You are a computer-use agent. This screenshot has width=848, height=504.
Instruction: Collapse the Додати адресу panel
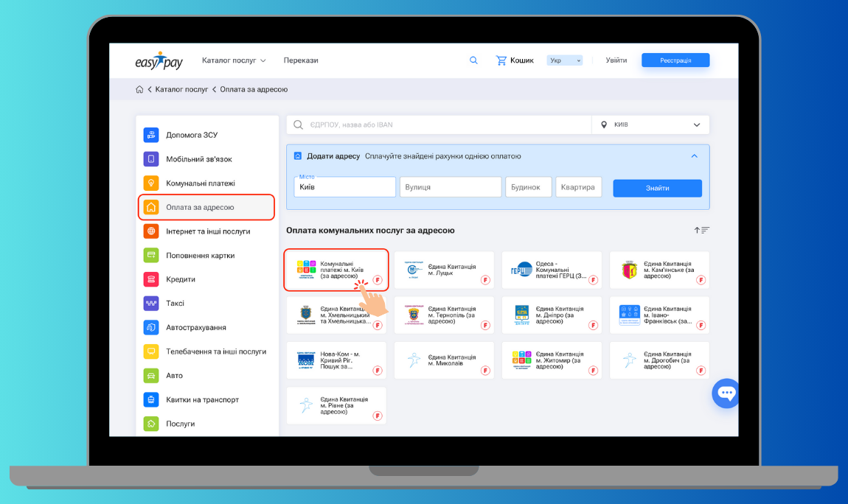pyautogui.click(x=694, y=156)
